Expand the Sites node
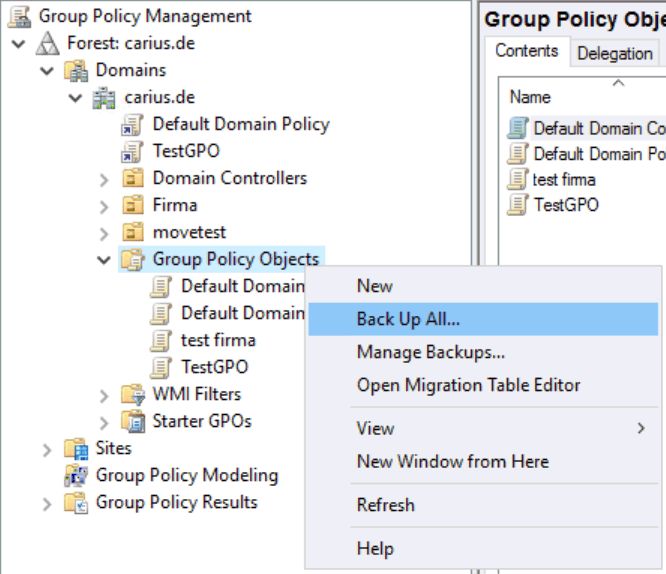Image resolution: width=666 pixels, height=574 pixels. click(47, 450)
